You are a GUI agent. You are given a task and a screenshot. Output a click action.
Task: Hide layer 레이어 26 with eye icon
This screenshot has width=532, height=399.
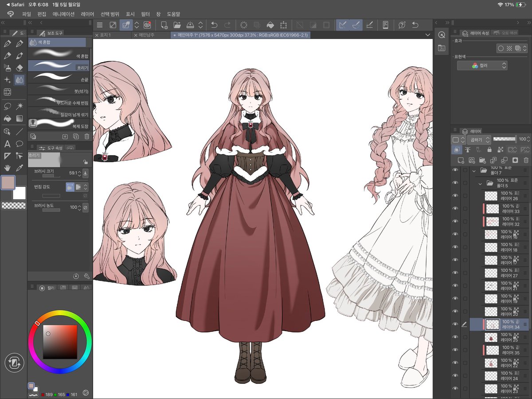coord(455,196)
